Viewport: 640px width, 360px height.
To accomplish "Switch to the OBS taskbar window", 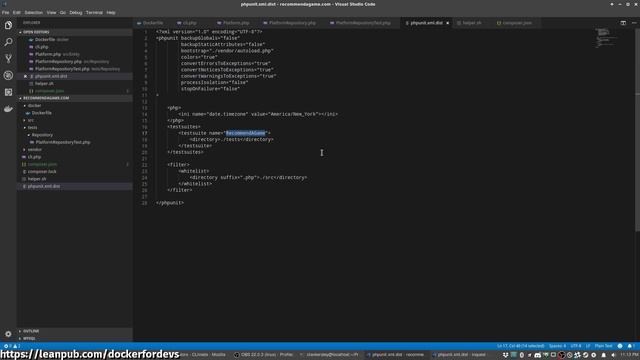I will click(263, 355).
